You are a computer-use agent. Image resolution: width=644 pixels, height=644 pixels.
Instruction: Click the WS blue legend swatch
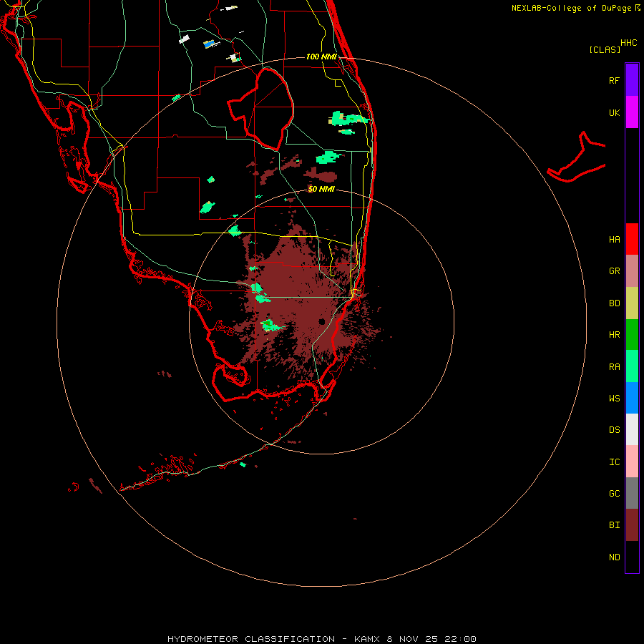(632, 398)
